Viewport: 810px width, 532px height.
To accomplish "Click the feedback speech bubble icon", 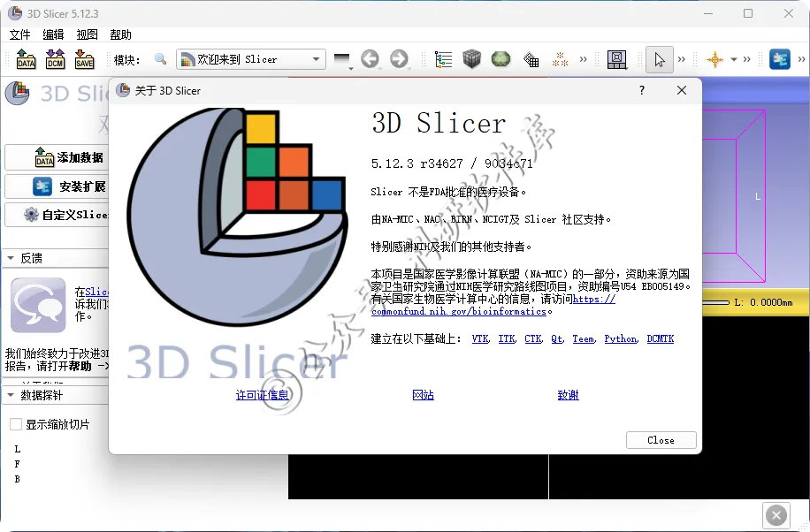I will 38,305.
